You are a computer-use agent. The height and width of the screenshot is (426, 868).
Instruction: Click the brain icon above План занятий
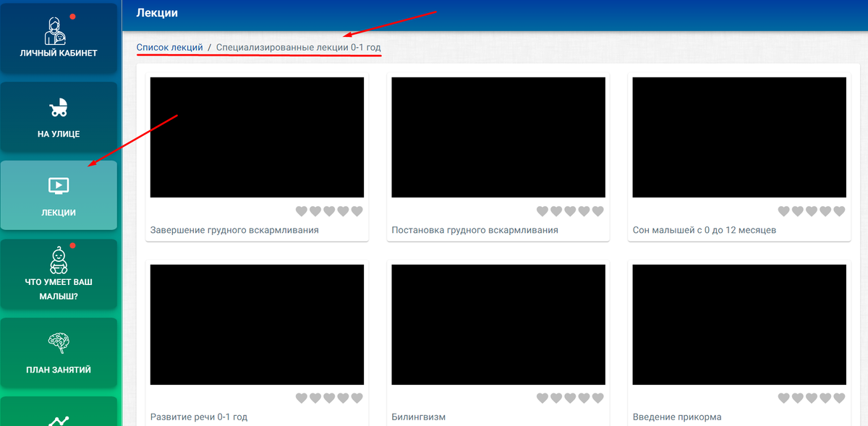pyautogui.click(x=59, y=342)
